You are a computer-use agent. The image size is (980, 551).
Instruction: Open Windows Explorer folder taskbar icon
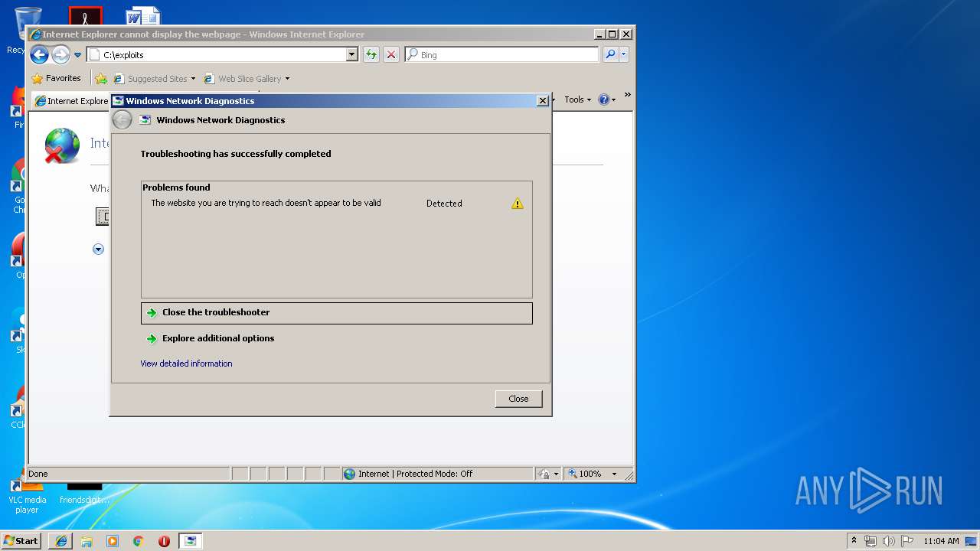click(x=87, y=541)
